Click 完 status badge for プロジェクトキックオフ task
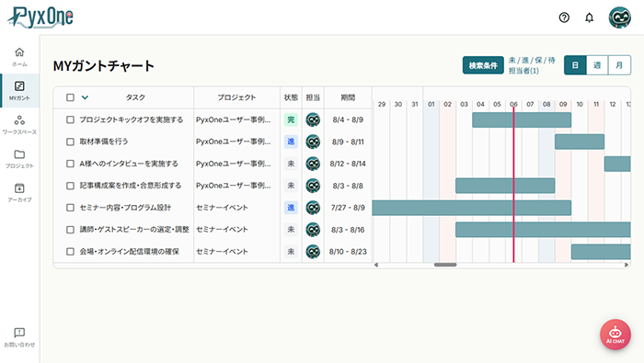644x363 pixels. pos(291,119)
